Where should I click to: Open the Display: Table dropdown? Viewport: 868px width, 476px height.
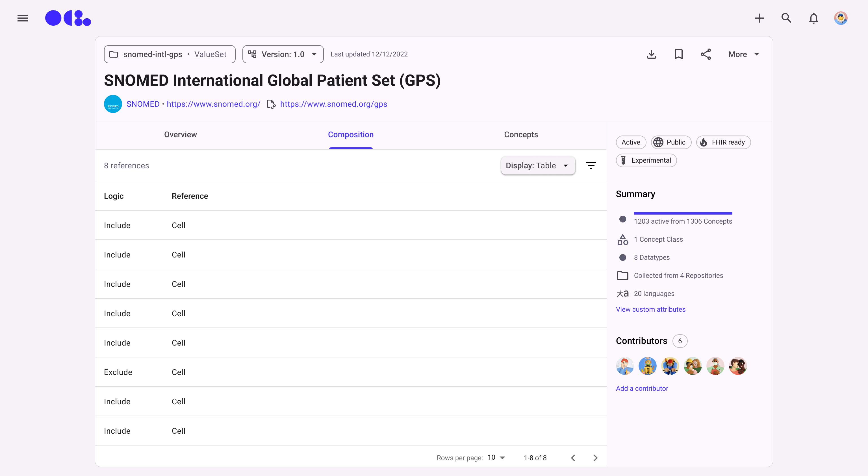click(x=538, y=165)
